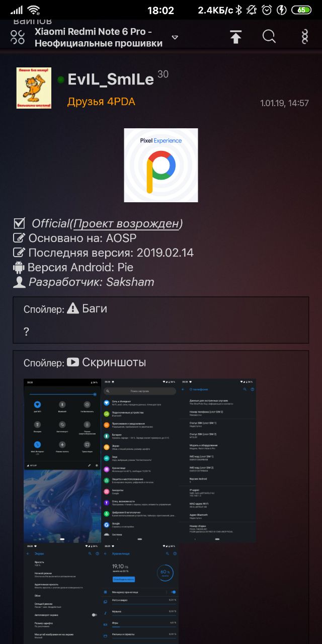This screenshot has height=644, width=322.
Task: Tap the Android robot icon
Action: pos(19,267)
